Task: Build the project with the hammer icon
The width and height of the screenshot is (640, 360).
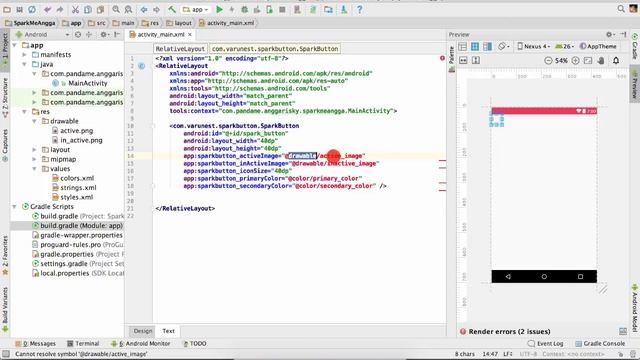Action: 172,9
